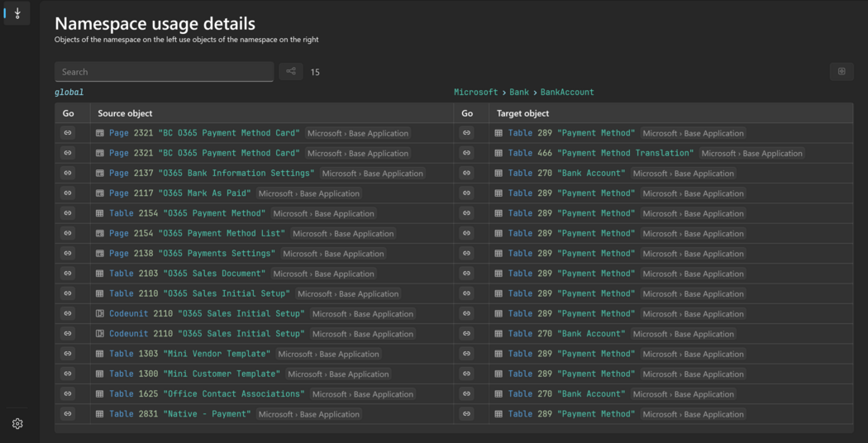Viewport: 868px width, 443px height.
Task: Select Bank Account target in Bank Information Settings row
Action: [x=567, y=174]
